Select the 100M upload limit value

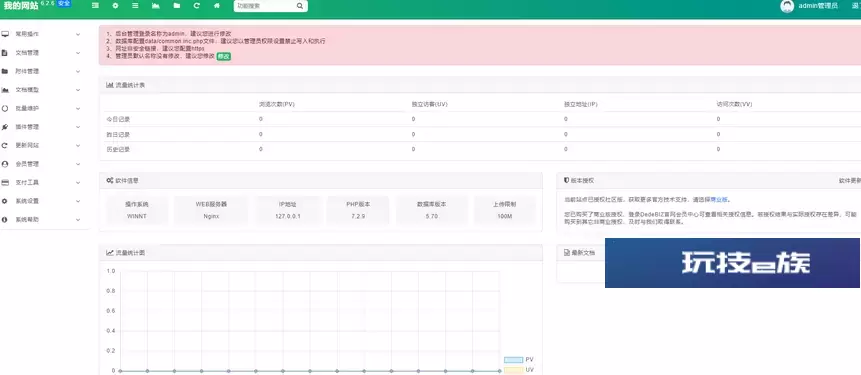coord(504,216)
